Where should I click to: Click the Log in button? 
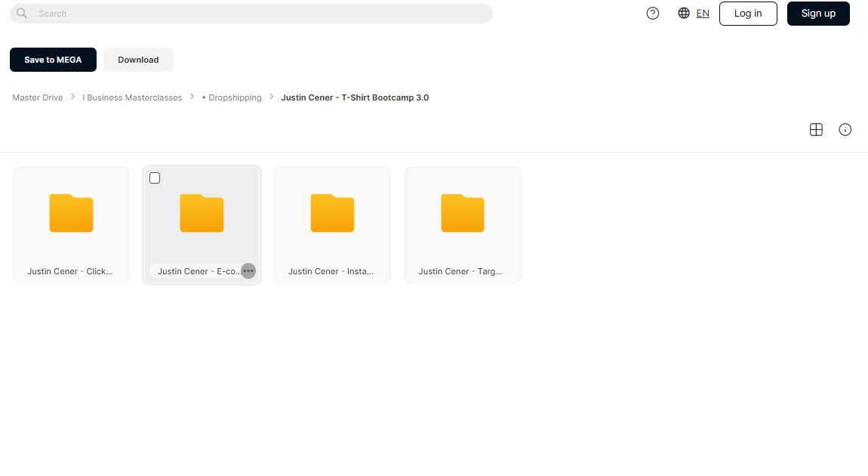click(748, 14)
